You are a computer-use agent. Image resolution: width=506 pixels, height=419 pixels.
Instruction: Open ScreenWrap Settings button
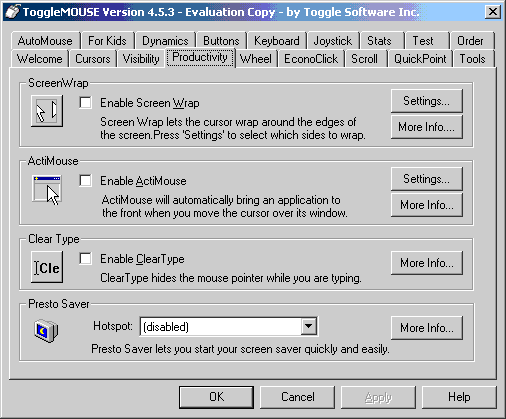(427, 101)
